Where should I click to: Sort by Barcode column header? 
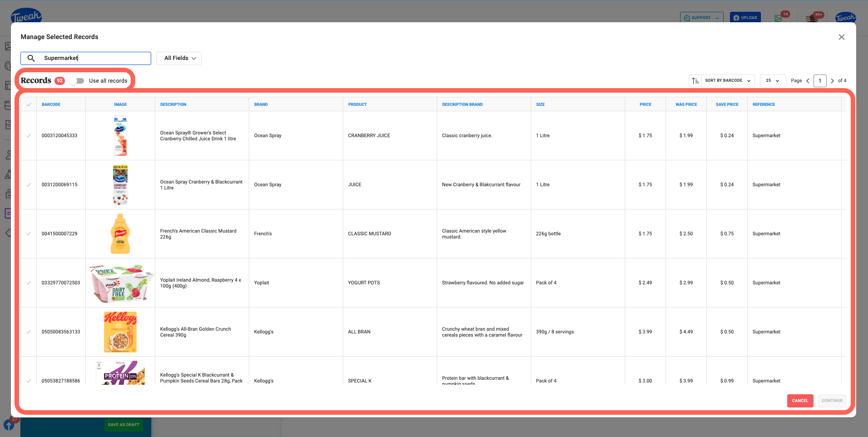(51, 104)
